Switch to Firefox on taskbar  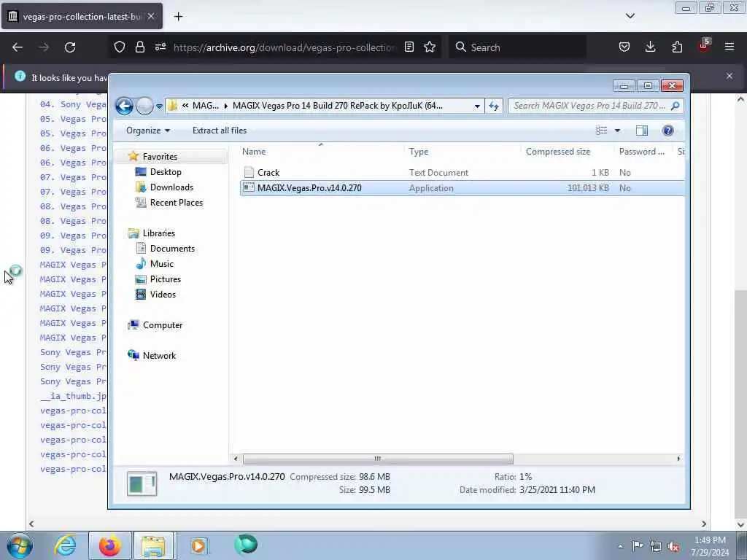point(110,545)
